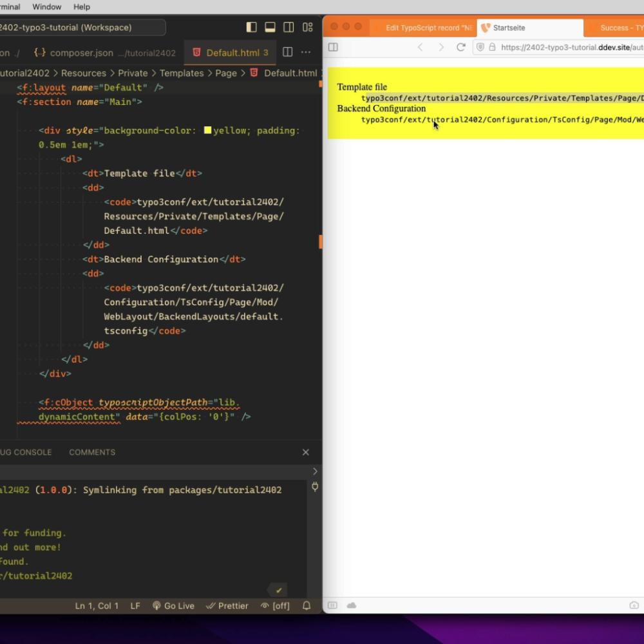644x644 pixels.
Task: Toggle the browser sidebar icon
Action: [x=333, y=47]
